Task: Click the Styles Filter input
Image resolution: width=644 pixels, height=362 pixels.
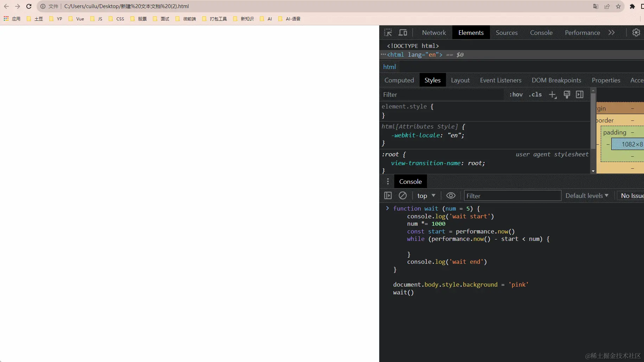Action: point(442,94)
